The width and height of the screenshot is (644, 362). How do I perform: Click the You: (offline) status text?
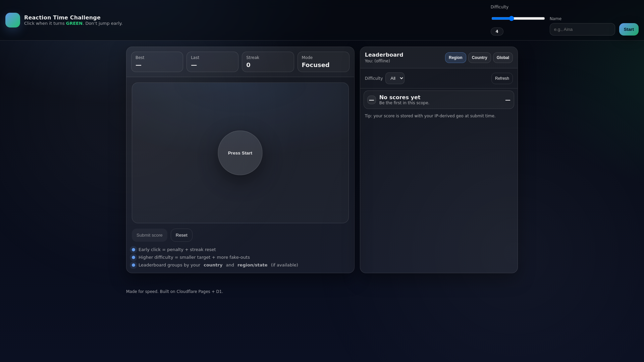click(377, 61)
